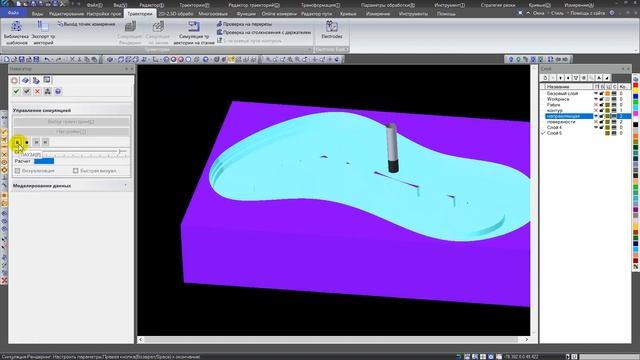The image size is (640, 360).
Task: Switch to the Виды ribbon tab
Action: click(37, 14)
